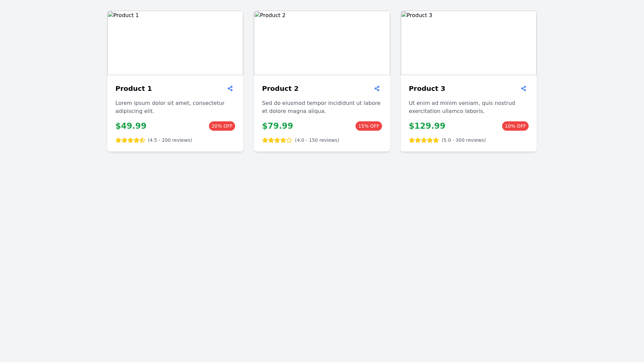This screenshot has height=362, width=644.
Task: Click the 15% OFF discount badge
Action: click(369, 126)
